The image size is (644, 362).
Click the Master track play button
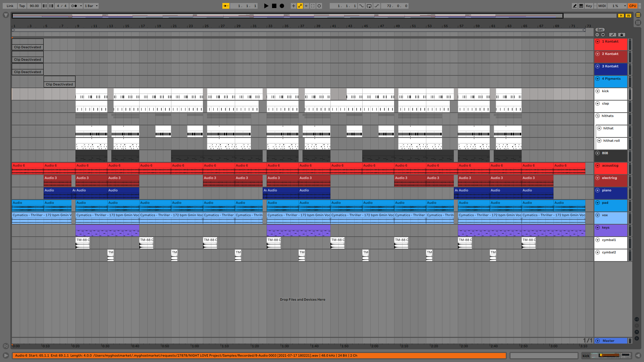coord(597,341)
